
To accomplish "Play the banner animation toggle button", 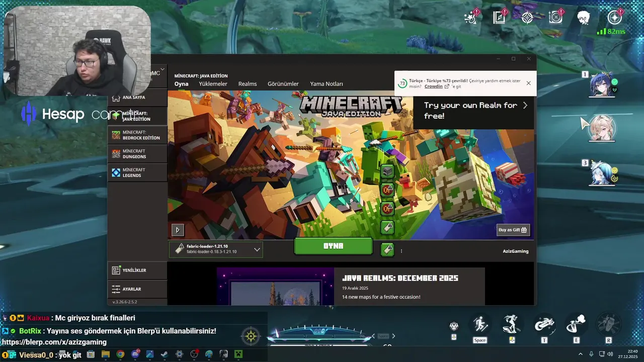I will pos(177,230).
